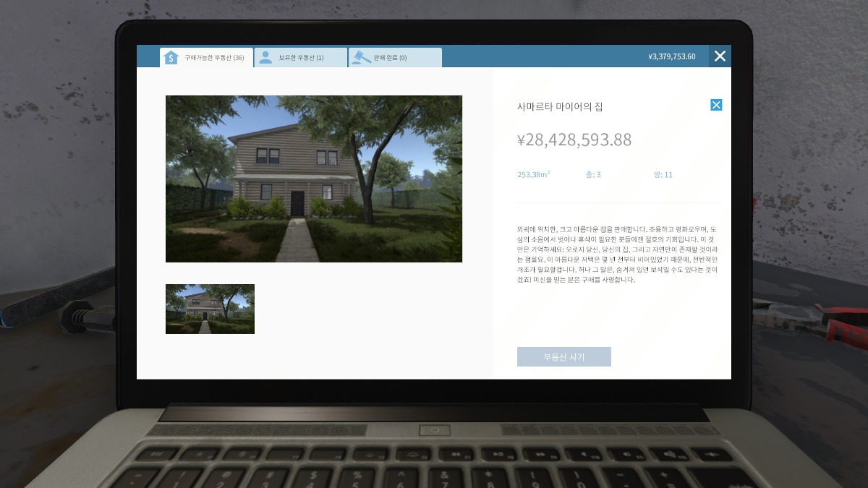The height and width of the screenshot is (488, 868).
Task: Click the person icon on owned properties tab
Action: (x=265, y=58)
